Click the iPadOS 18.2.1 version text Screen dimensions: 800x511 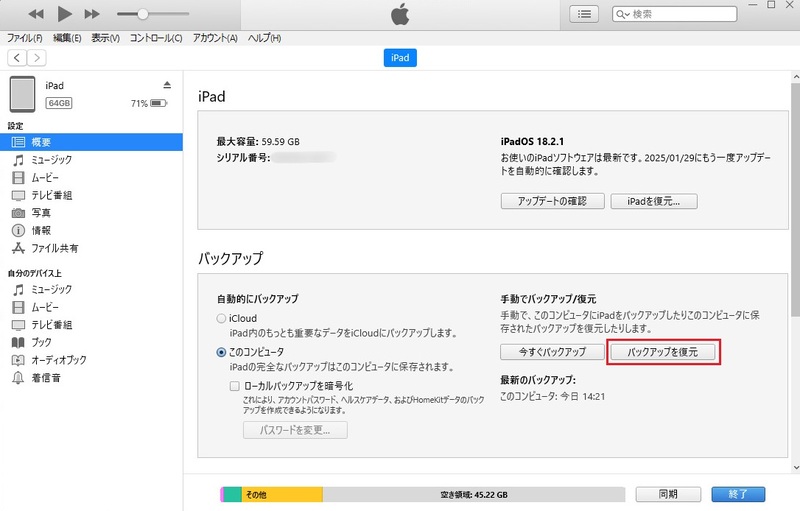pos(532,141)
